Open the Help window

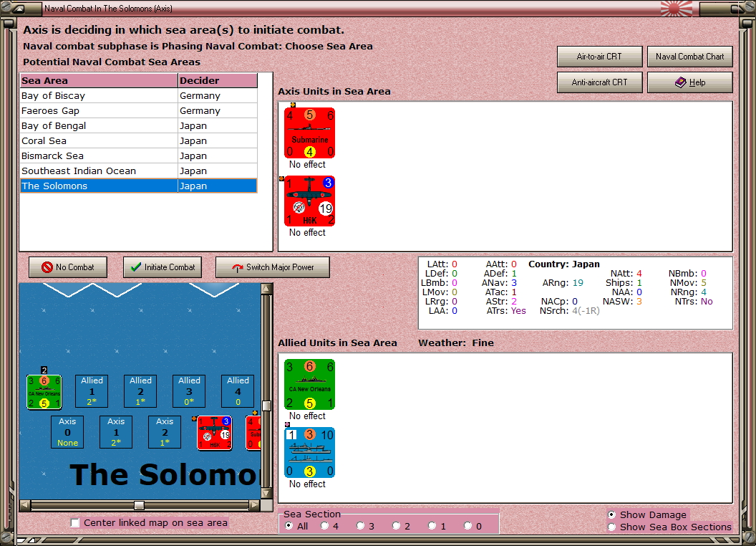(x=689, y=82)
